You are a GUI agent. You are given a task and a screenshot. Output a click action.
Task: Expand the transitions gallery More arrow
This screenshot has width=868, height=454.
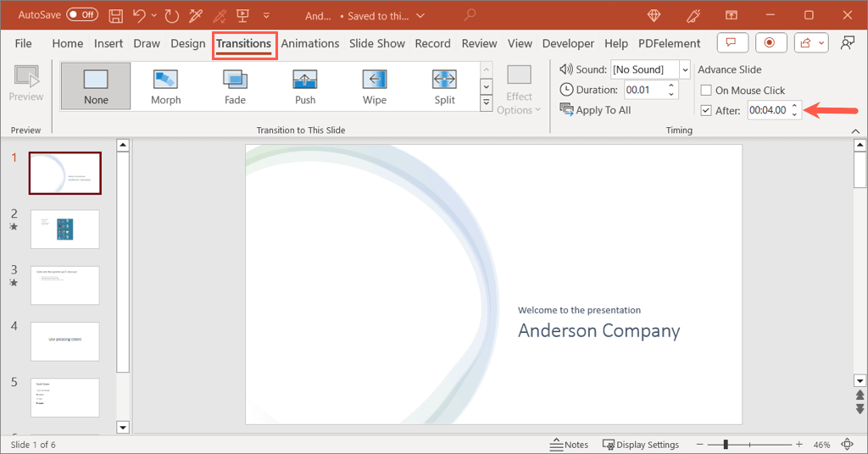point(486,102)
